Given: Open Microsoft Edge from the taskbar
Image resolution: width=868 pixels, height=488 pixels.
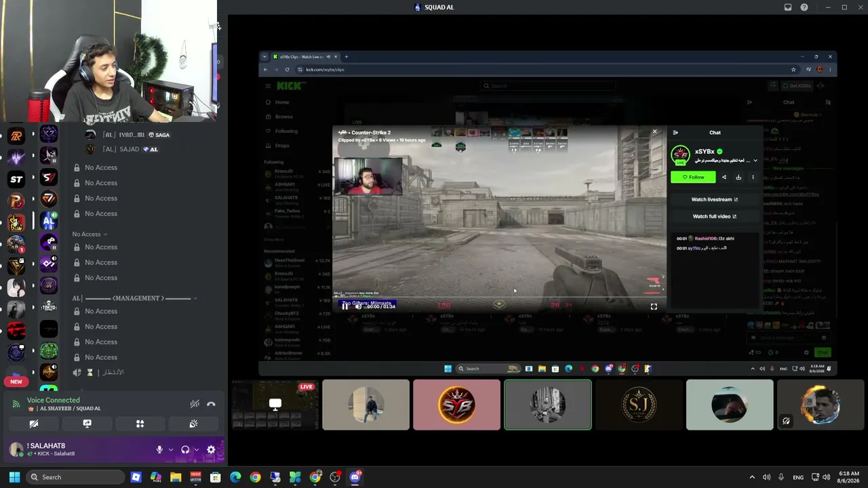Looking at the screenshot, I should (x=235, y=477).
